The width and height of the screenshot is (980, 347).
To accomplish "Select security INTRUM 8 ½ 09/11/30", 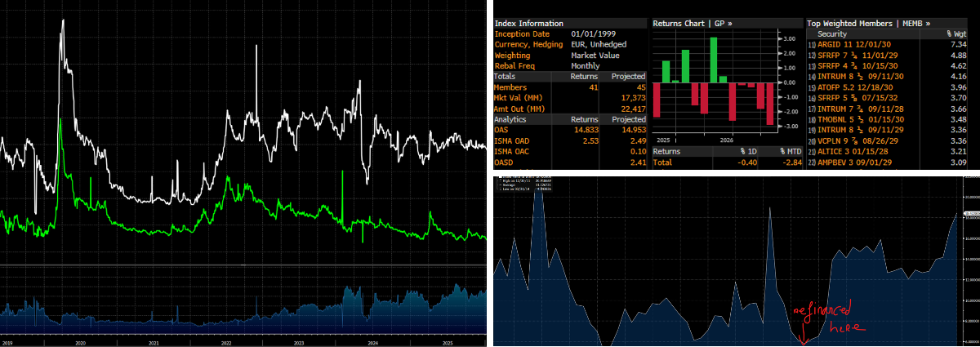I will [861, 77].
